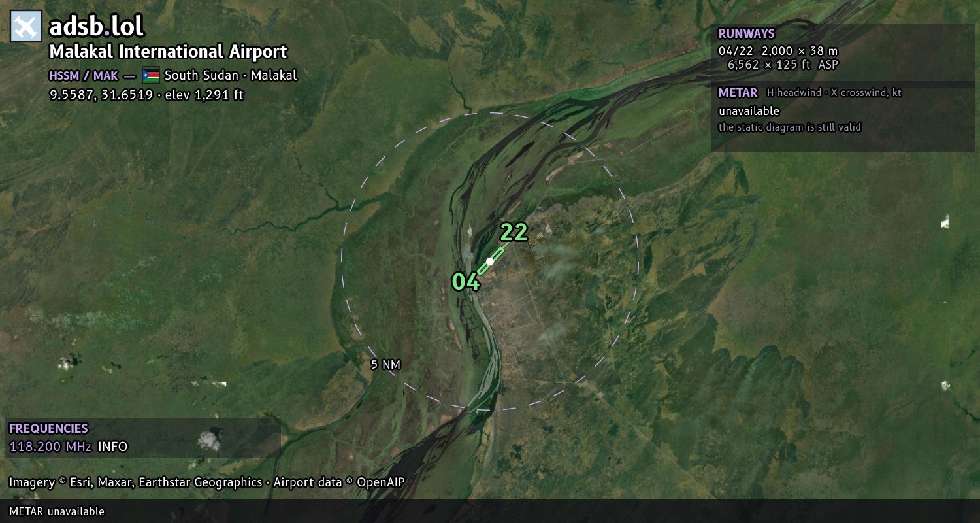Screen dimensions: 980x523
Task: Click the runway 04 end label
Action: coord(466,282)
